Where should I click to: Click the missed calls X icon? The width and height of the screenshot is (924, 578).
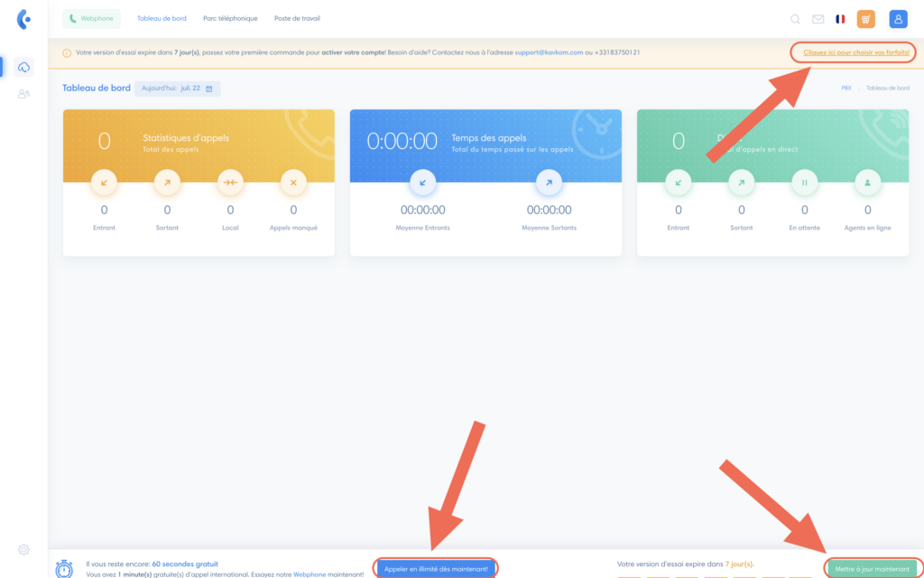coord(293,182)
